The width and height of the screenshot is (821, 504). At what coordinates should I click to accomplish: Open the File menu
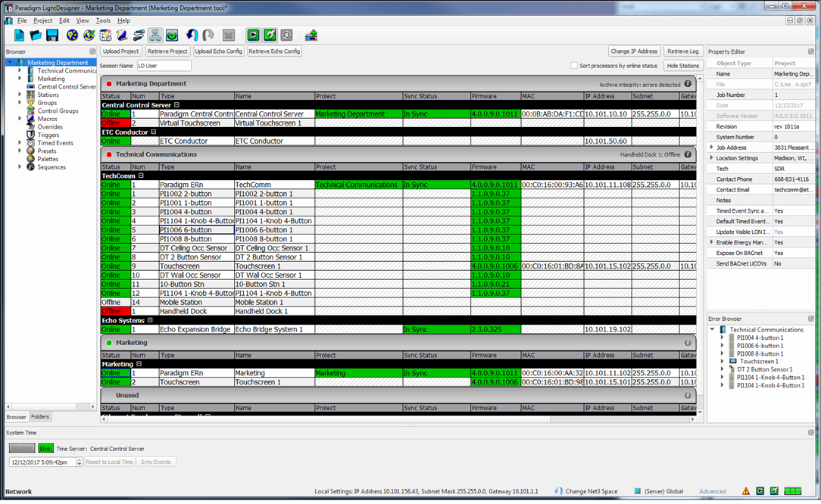[22, 20]
